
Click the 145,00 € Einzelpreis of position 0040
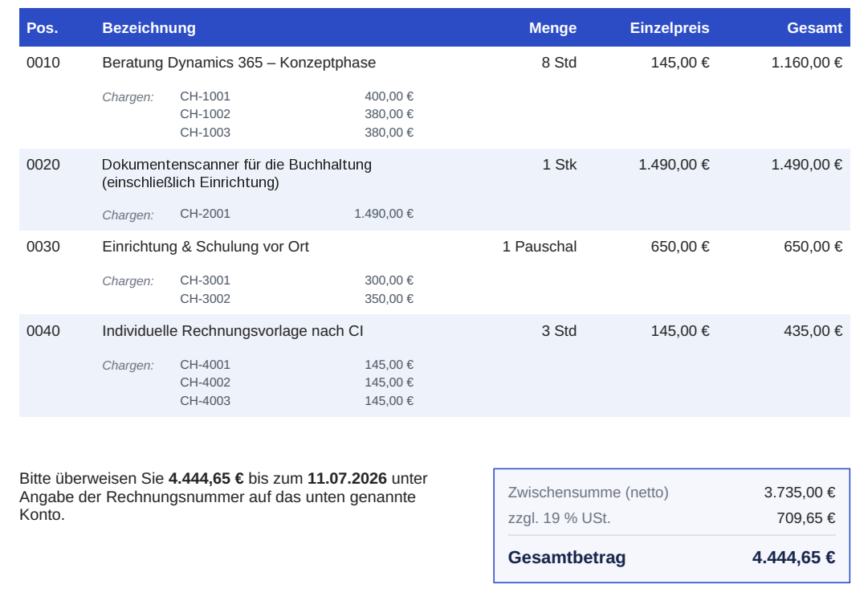coord(680,331)
